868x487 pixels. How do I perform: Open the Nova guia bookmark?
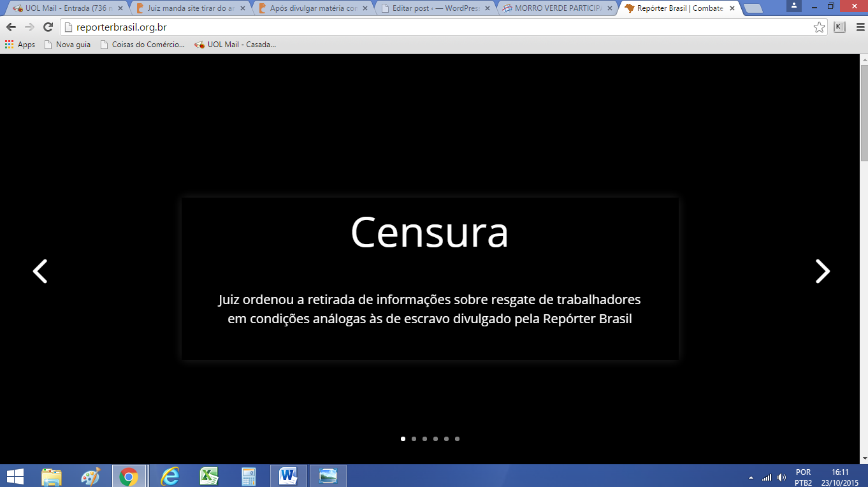tap(68, 45)
